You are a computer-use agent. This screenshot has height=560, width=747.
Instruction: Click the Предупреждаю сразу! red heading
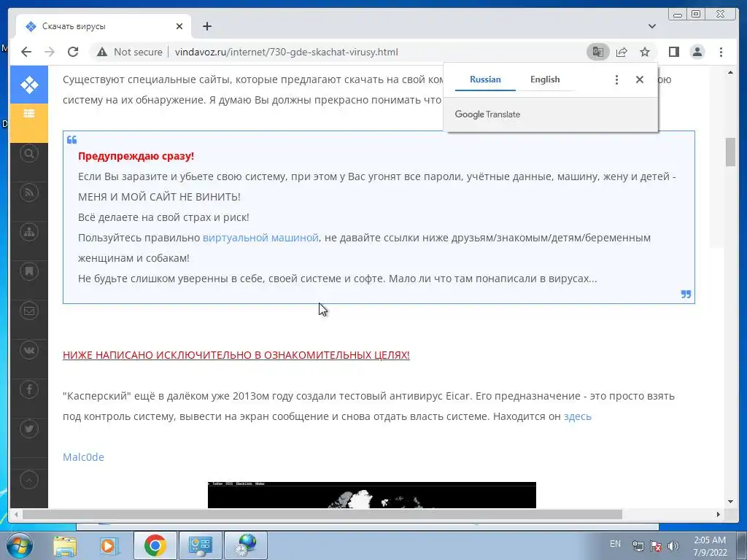(x=136, y=156)
